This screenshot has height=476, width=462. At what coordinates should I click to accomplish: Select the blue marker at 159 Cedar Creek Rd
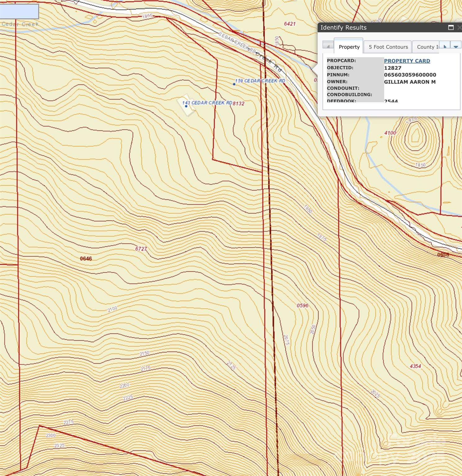(x=234, y=83)
